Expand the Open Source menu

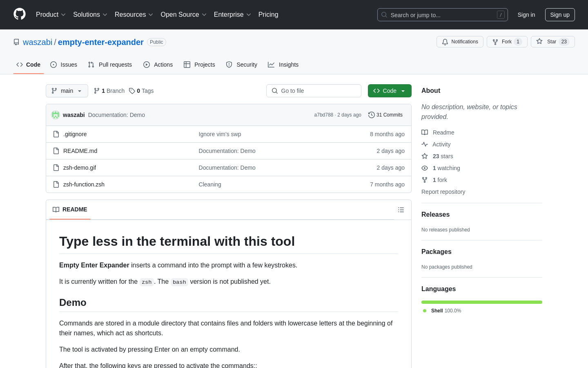coord(184,15)
